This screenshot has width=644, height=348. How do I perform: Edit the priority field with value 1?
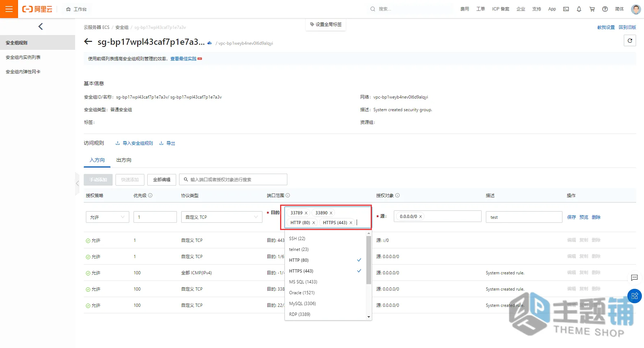(155, 217)
